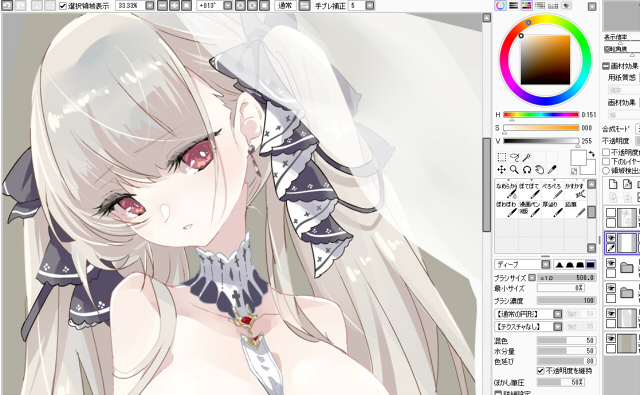640x395 pixels.
Task: Select the sharpest triangle brush edge shape
Action: pyautogui.click(x=559, y=265)
